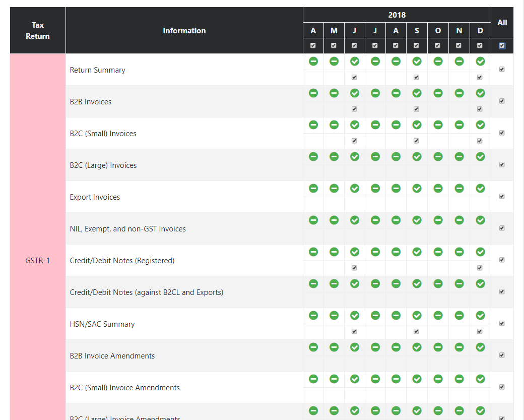Click the Tax Return column header
Viewport: 524px width, 420px height.
(38, 30)
